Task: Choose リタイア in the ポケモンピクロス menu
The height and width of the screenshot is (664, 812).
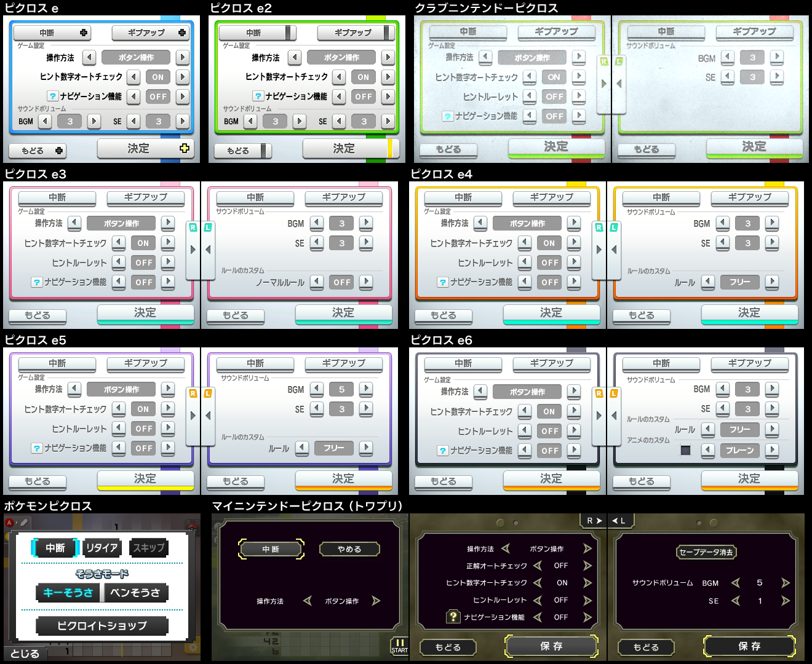Action: point(102,548)
